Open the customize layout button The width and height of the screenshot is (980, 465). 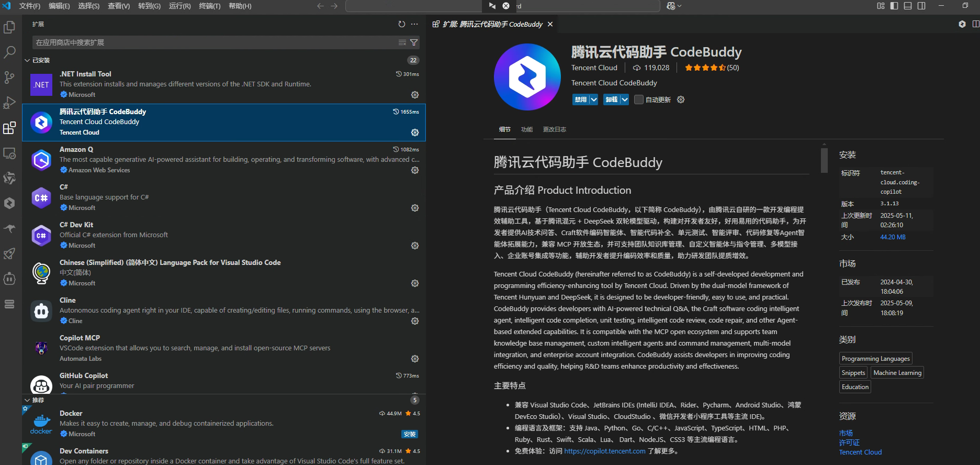click(881, 6)
